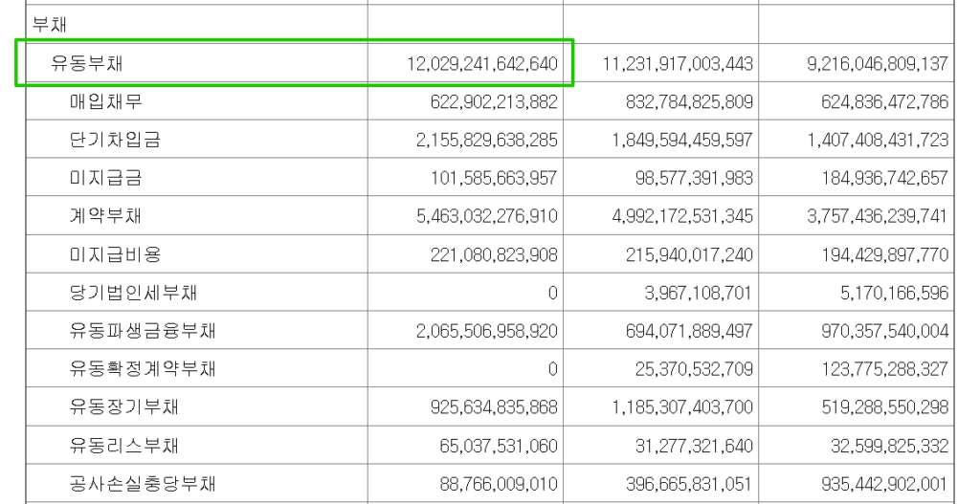Click the value 2,155,829,638,285
The height and width of the screenshot is (504, 980).
pyautogui.click(x=486, y=140)
